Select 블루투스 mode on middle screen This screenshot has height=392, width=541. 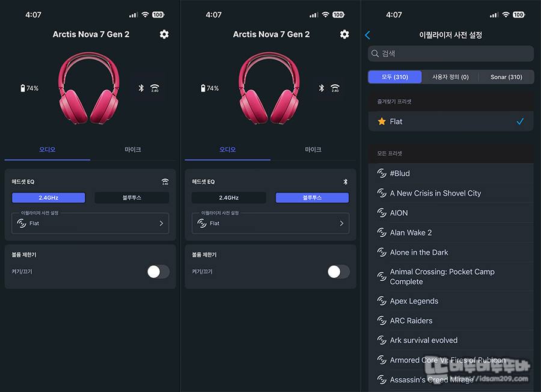312,198
